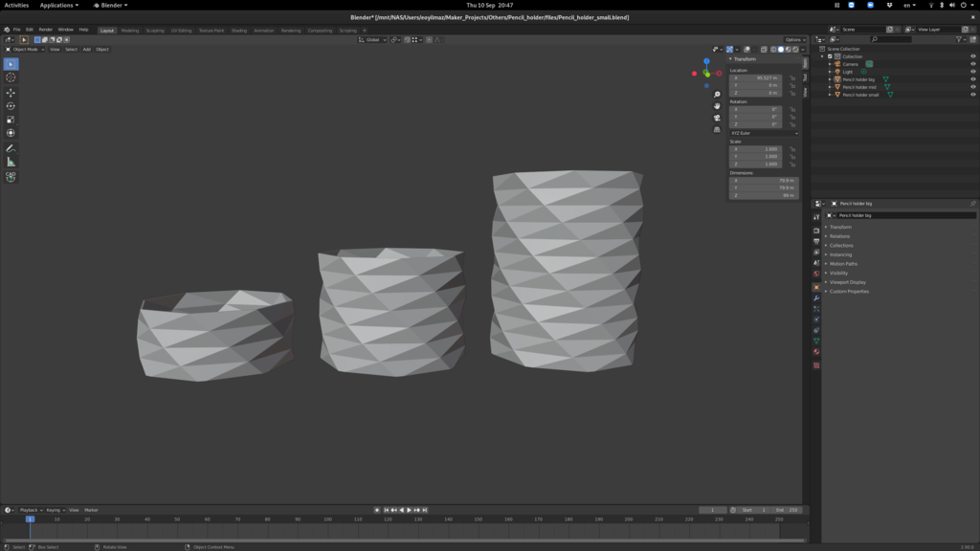Click the Options button in the viewport header
The width and height of the screenshot is (980, 551).
tap(794, 39)
